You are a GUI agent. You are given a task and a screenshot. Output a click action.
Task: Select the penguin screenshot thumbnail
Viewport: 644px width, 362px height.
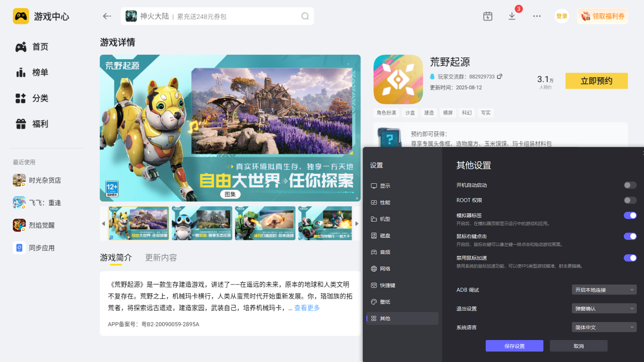(202, 223)
